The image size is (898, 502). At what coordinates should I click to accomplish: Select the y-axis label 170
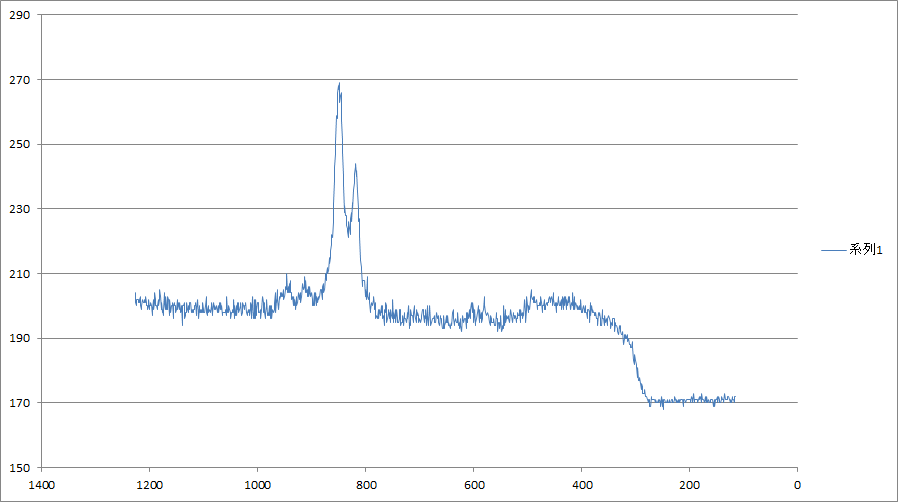click(20, 403)
